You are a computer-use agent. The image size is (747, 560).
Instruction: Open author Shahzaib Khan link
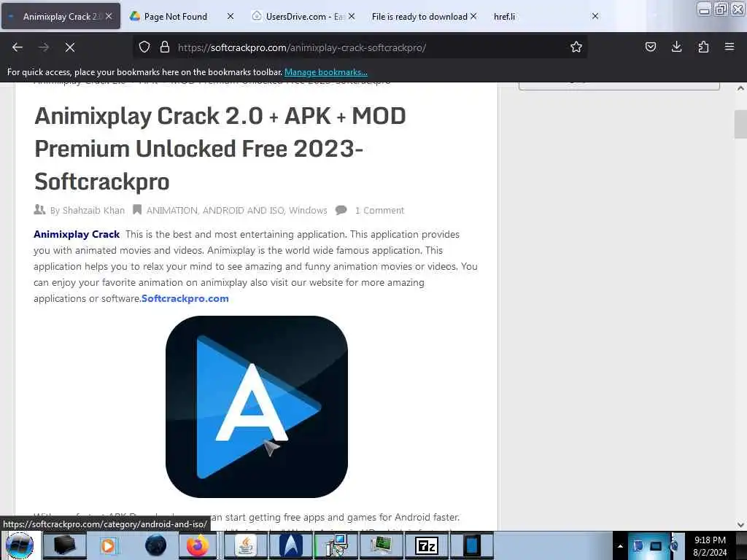(94, 211)
